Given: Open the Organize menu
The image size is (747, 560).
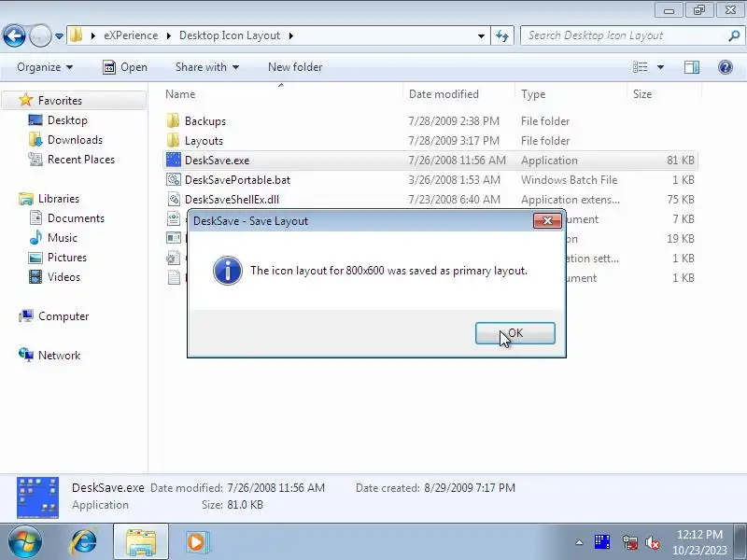Looking at the screenshot, I should (x=45, y=67).
